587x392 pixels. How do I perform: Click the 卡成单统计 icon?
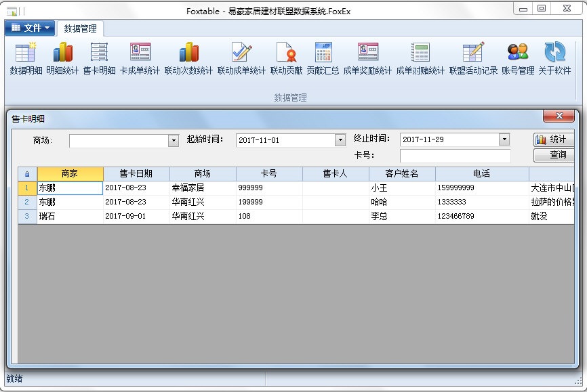(x=140, y=58)
